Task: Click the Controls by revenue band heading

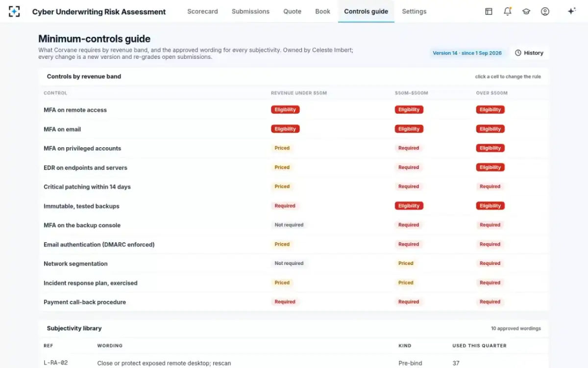Action: tap(84, 77)
